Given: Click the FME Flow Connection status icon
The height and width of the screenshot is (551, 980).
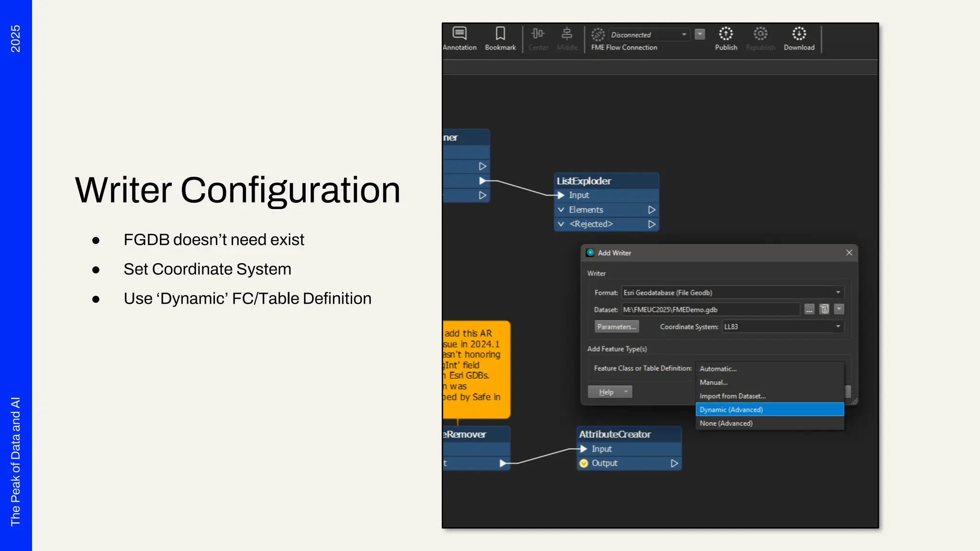Looking at the screenshot, I should pyautogui.click(x=598, y=34).
